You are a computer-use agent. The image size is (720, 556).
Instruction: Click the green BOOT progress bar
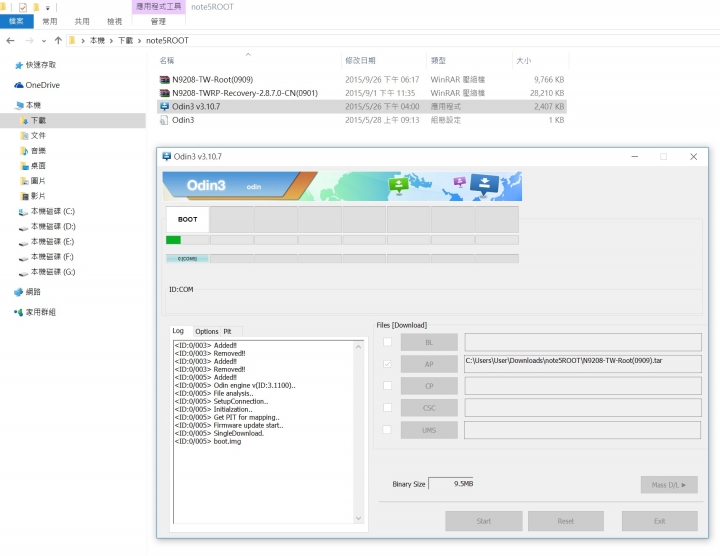tap(187, 240)
